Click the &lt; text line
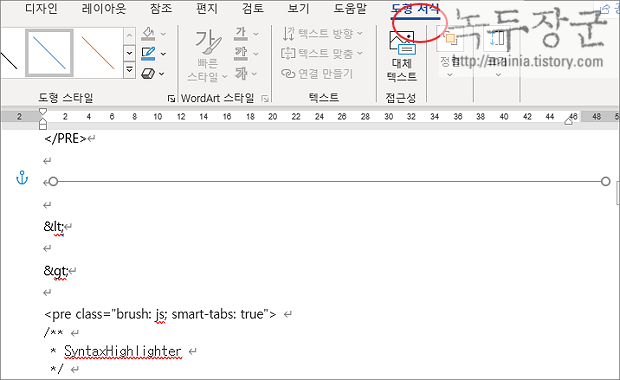Viewport: 620px width, 380px height. point(54,227)
